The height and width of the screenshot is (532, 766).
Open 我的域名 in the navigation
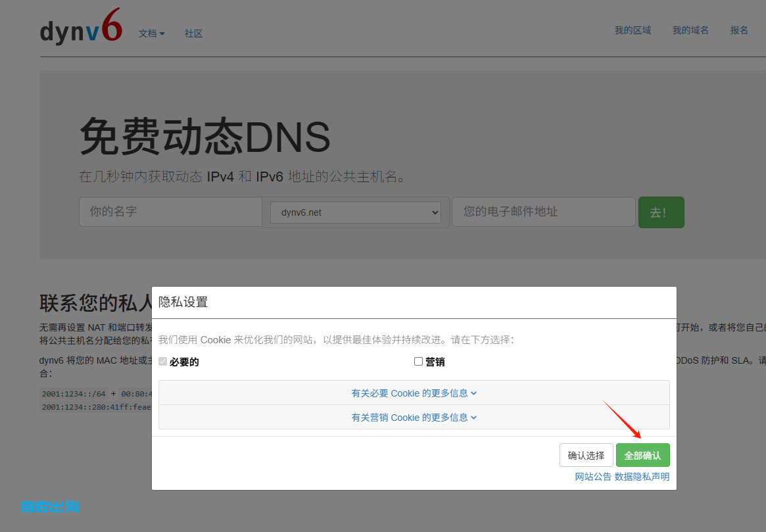[690, 30]
